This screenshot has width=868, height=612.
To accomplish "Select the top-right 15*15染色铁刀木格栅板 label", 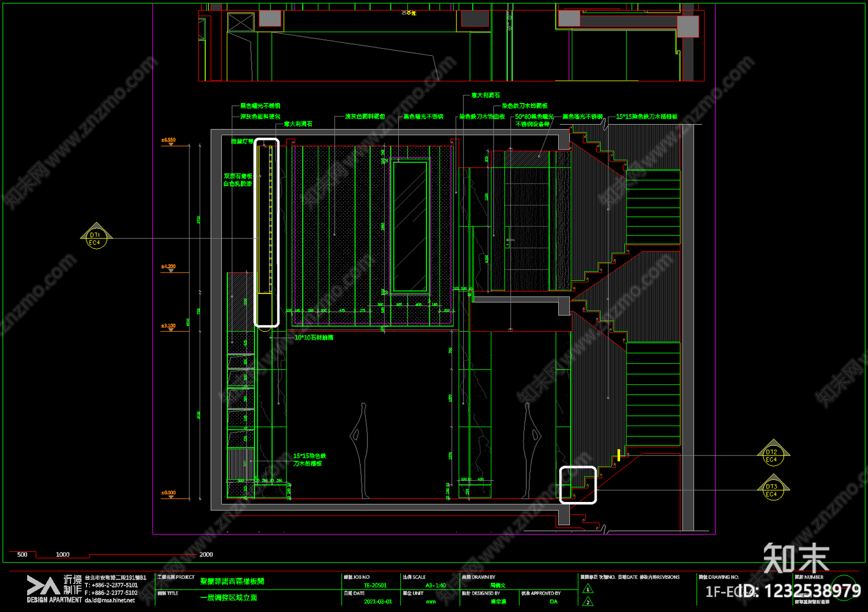I will (647, 117).
